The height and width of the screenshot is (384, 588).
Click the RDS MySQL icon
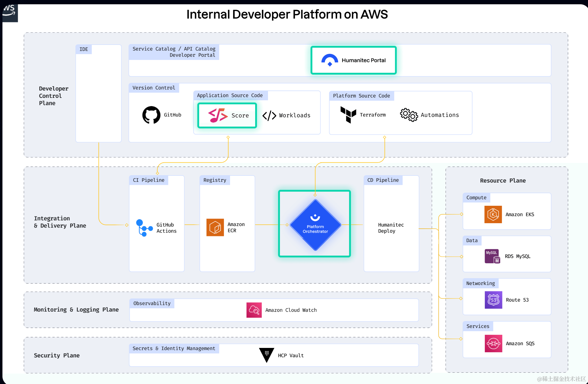click(492, 256)
